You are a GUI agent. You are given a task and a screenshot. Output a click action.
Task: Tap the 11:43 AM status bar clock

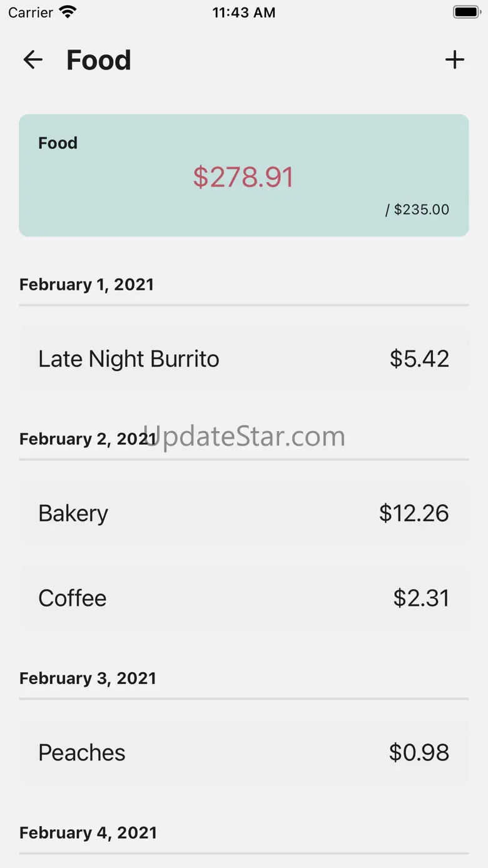(243, 13)
